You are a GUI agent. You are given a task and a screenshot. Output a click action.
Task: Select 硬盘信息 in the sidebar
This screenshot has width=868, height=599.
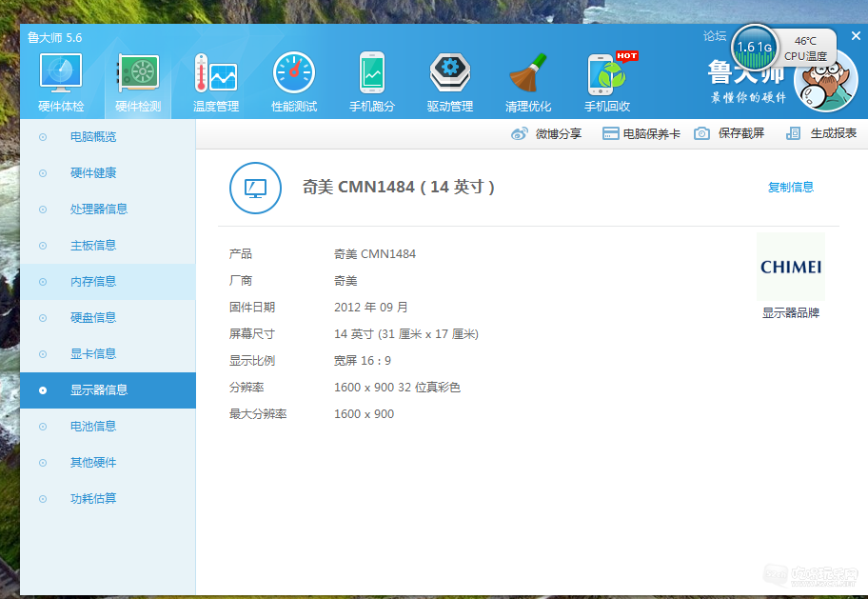click(x=108, y=317)
